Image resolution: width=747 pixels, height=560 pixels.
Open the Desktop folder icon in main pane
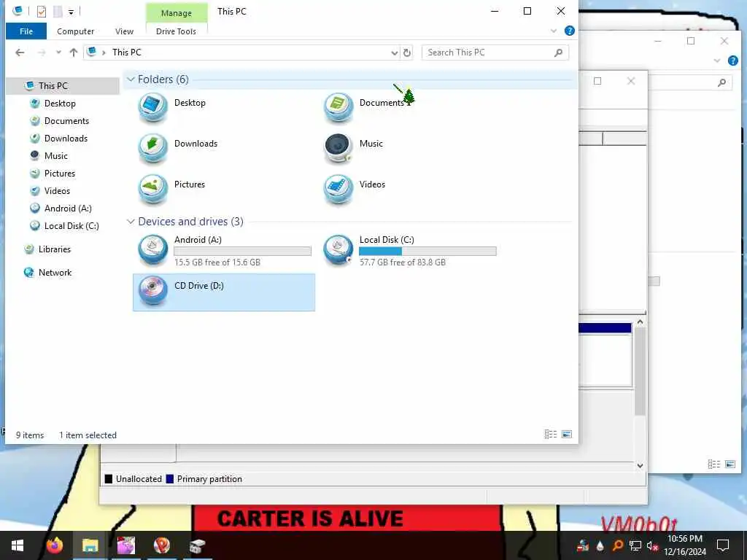152,107
